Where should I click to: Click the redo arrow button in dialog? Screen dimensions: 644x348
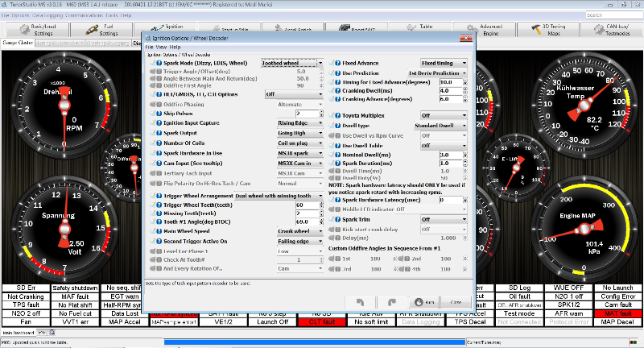click(x=390, y=302)
